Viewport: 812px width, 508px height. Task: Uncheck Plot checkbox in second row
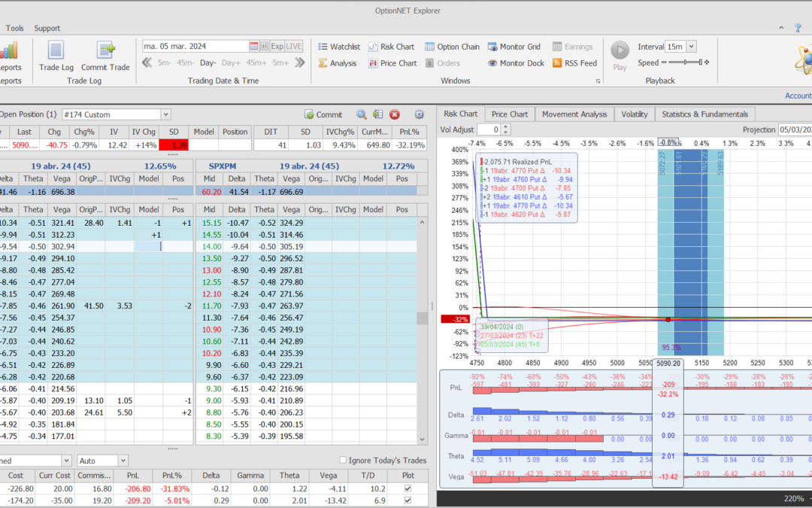tap(408, 500)
